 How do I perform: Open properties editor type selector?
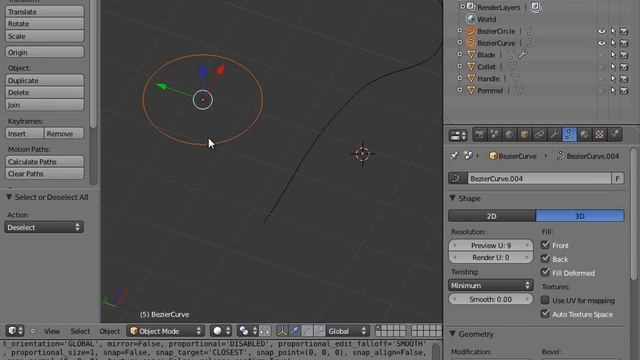pyautogui.click(x=458, y=135)
